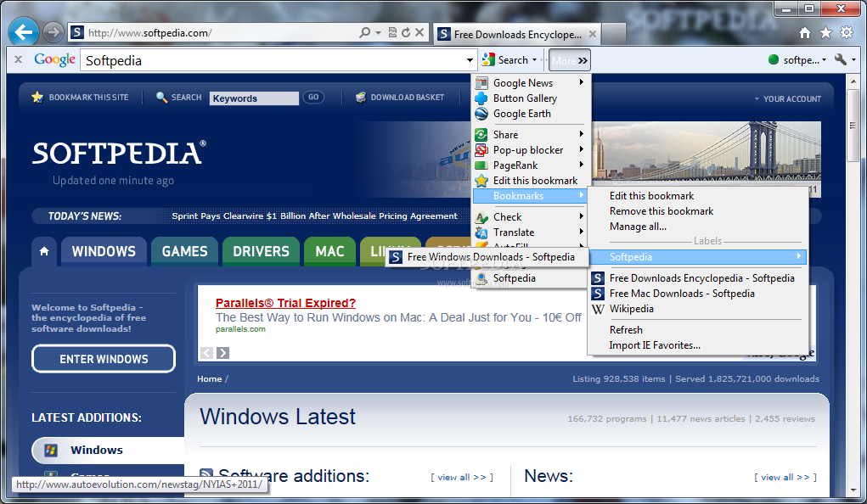The width and height of the screenshot is (867, 504).
Task: Expand the Softpedia label submenu
Action: point(698,257)
